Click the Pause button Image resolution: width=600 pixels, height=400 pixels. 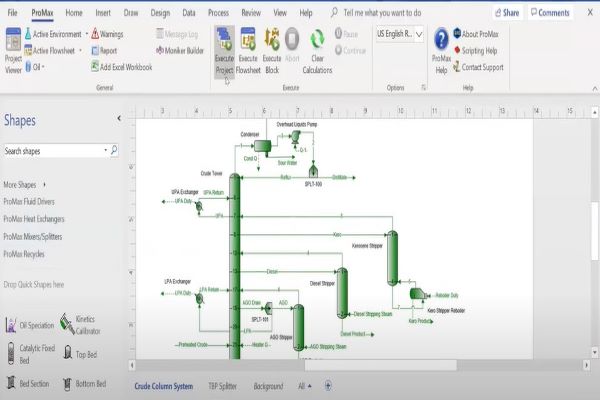coord(346,34)
